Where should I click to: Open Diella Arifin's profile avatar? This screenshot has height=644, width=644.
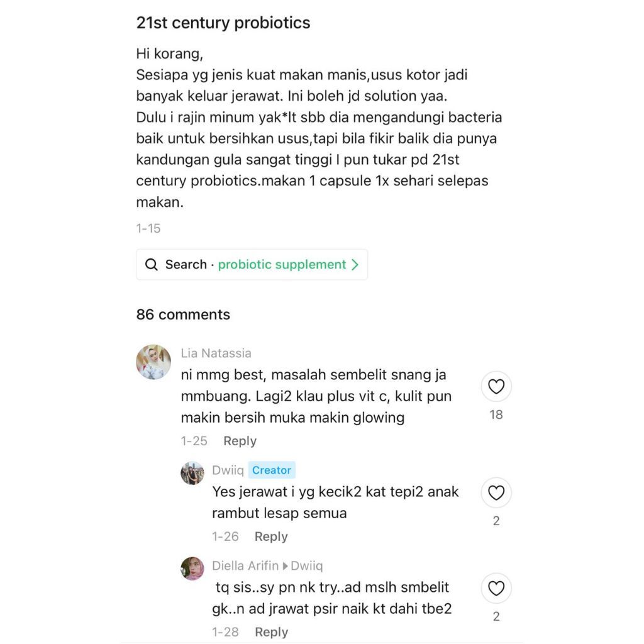(192, 569)
